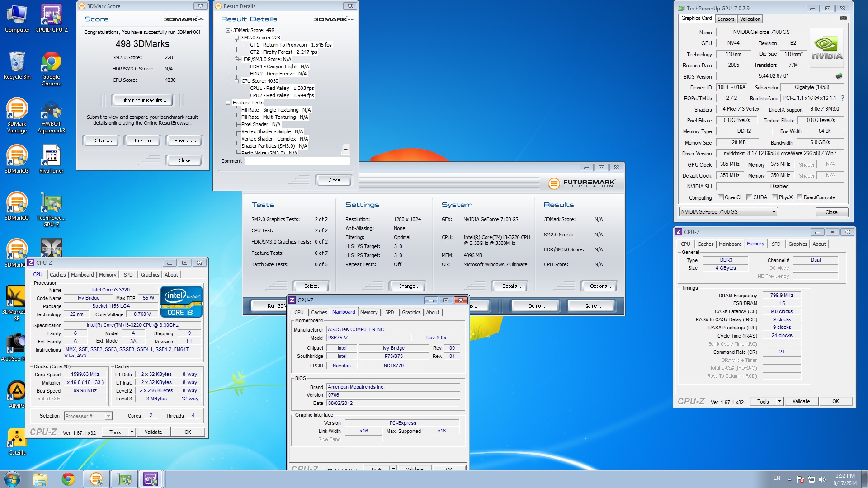Open SPD tab in CPU-Z Memory window
This screenshot has width=868, height=488.
[x=776, y=244]
